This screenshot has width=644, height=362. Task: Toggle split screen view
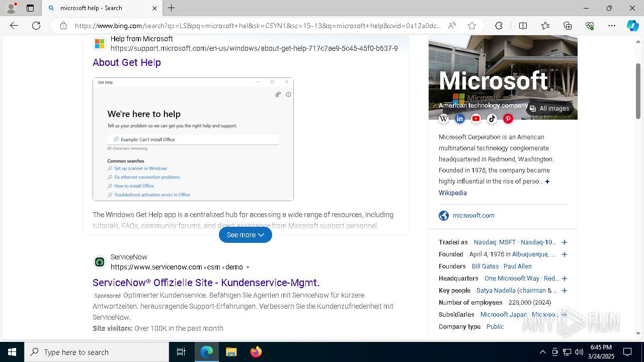tap(523, 26)
